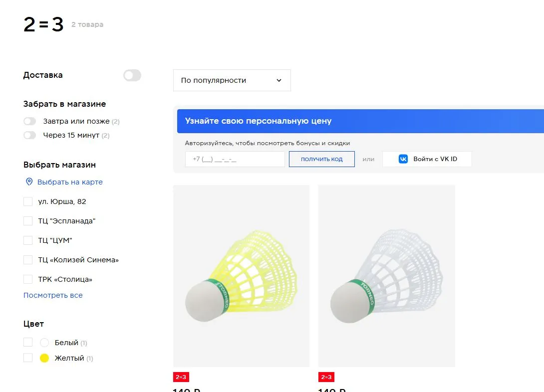Viewport: 544px width, 392px height.
Task: Open Выбрать на карте link
Action: (x=70, y=182)
